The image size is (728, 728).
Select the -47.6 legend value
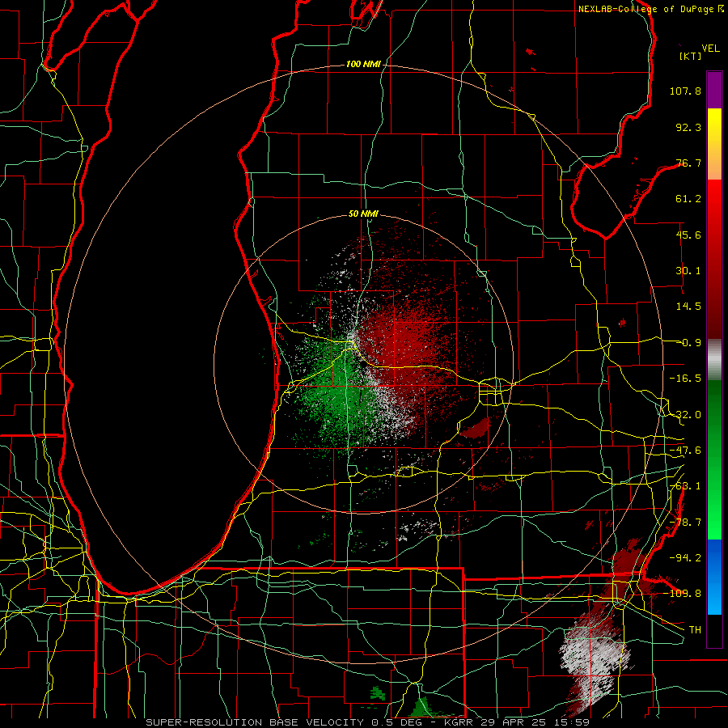(x=685, y=451)
